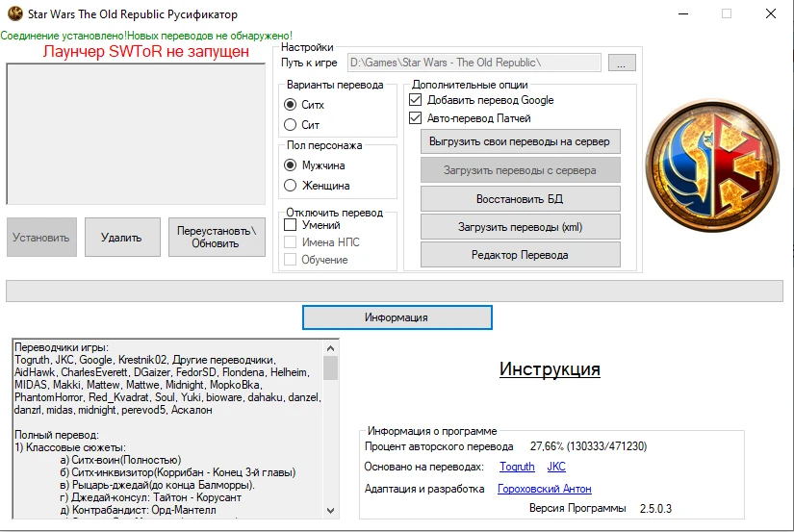The height and width of the screenshot is (532, 794).
Task: Open the Редактор Перевода
Action: pos(520,255)
